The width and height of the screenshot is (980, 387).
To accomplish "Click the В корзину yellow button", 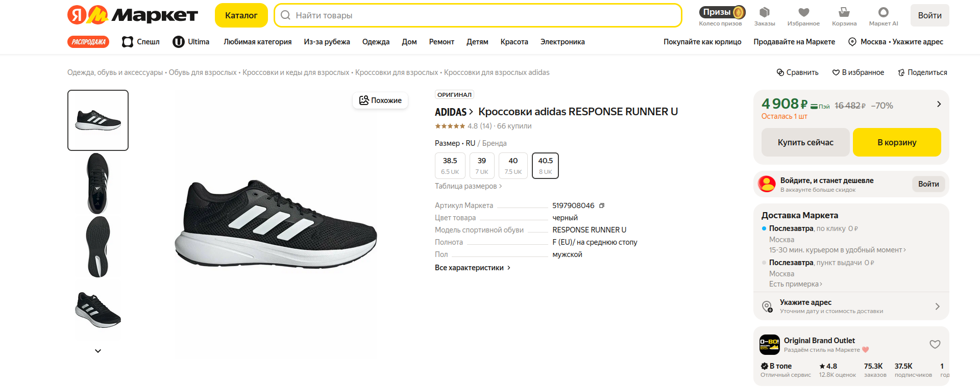I will coord(897,142).
